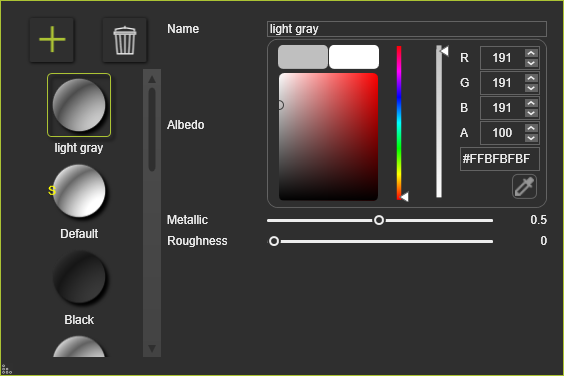Increase the A value with up arrow
This screenshot has width=564, height=376.
click(x=531, y=128)
